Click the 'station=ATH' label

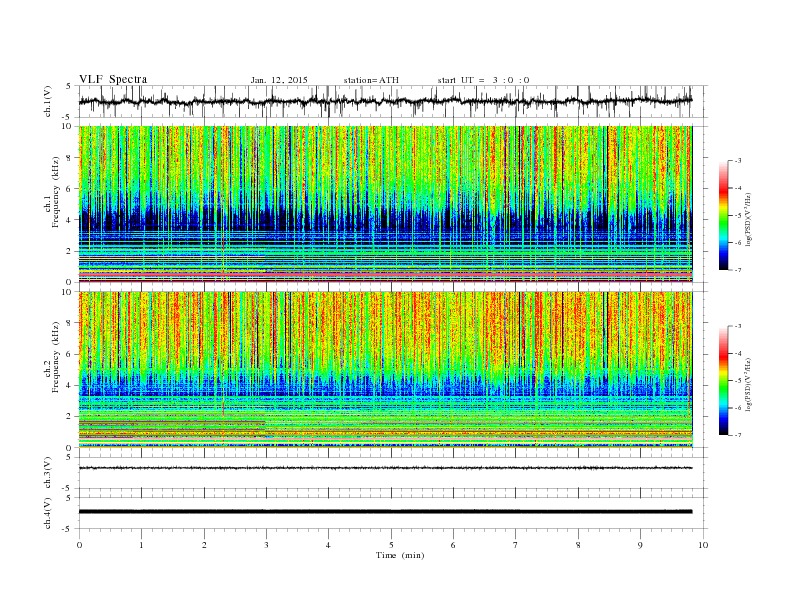coord(371,80)
